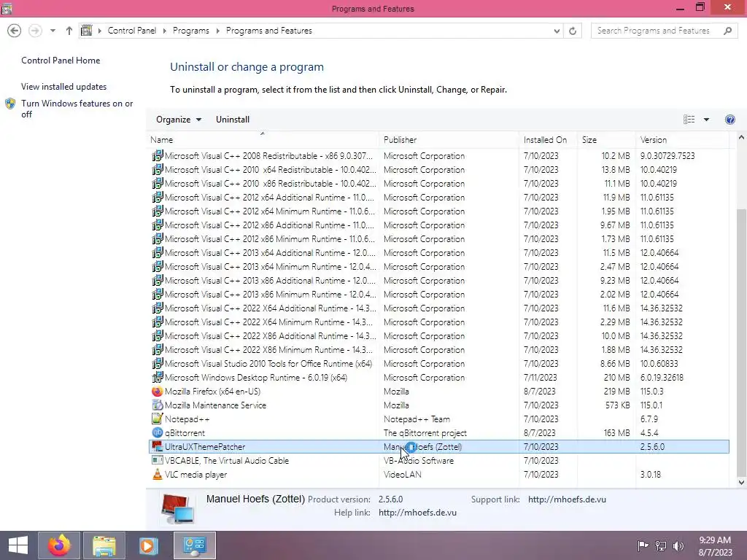
Task: Sort by the Publisher column header
Action: click(x=449, y=139)
